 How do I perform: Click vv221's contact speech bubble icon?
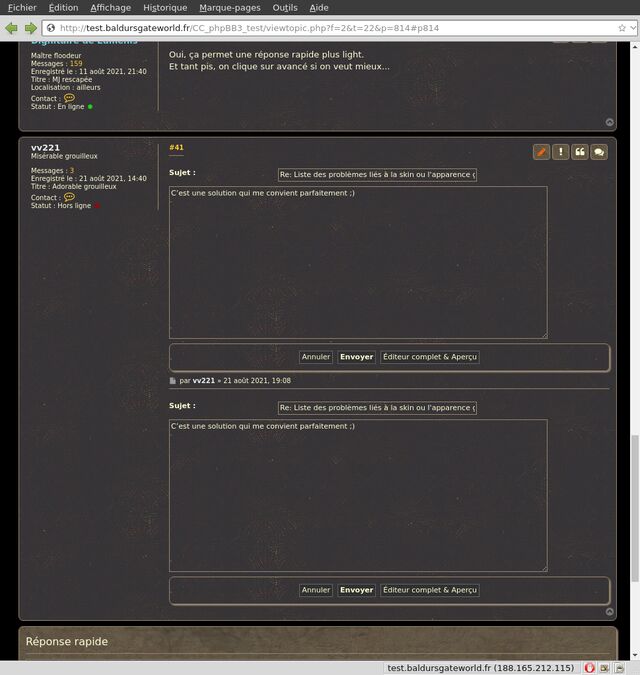click(x=69, y=197)
